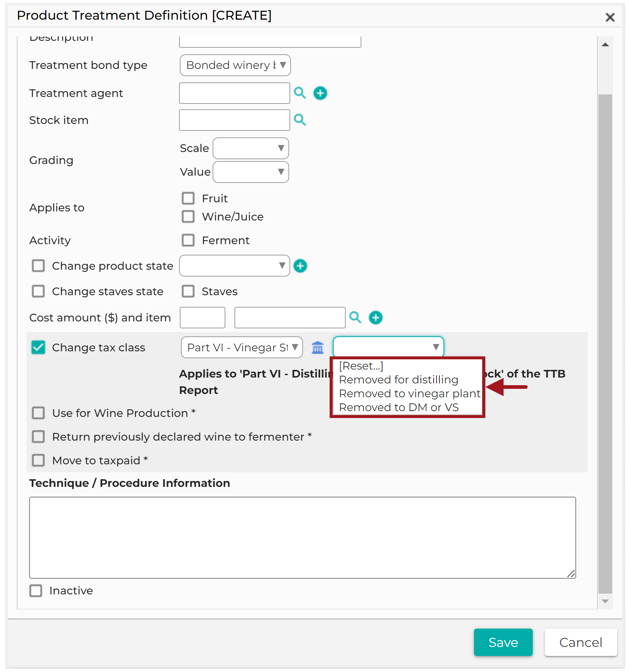Click the scrollbar up arrow
Screen dimensions: 629x672
click(605, 44)
